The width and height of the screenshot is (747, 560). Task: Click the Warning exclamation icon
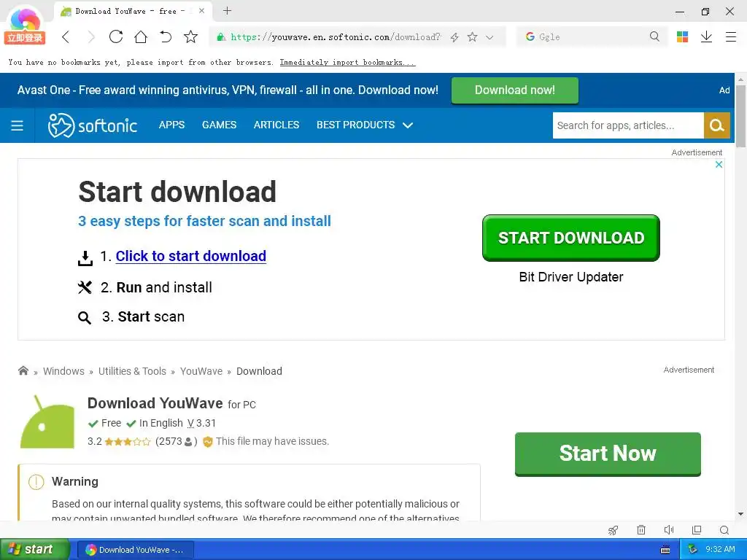(36, 482)
